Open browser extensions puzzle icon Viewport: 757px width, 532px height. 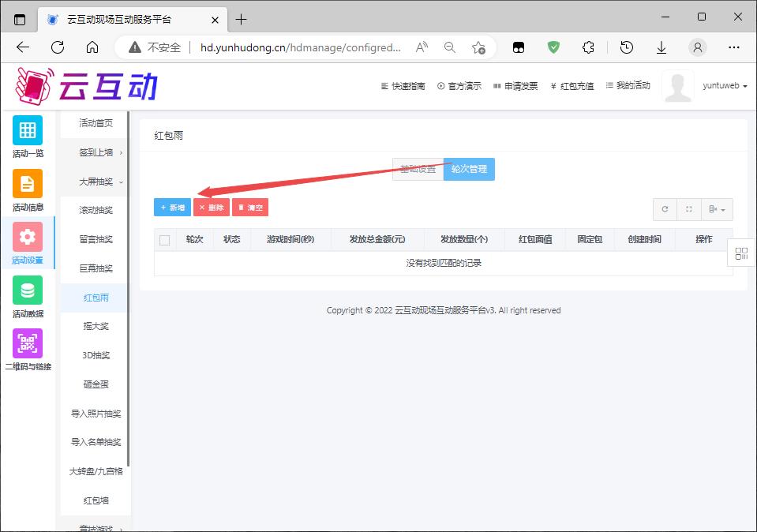pyautogui.click(x=588, y=47)
